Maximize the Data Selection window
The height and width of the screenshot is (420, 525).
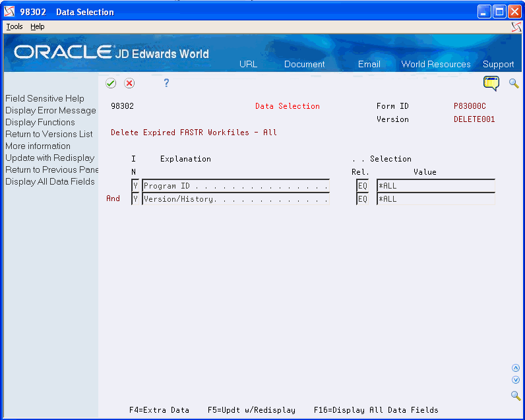(499, 12)
